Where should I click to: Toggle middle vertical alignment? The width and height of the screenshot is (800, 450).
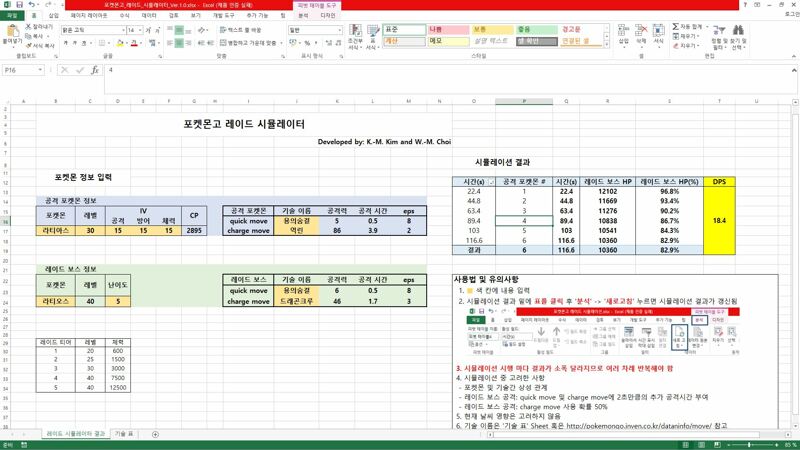(x=179, y=30)
